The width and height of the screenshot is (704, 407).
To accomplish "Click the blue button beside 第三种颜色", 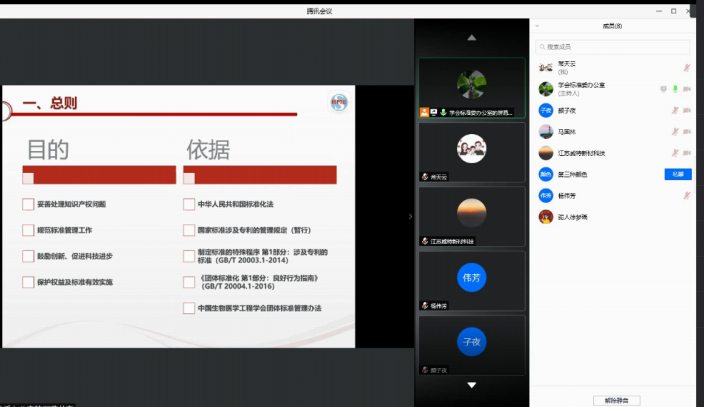I will point(678,174).
